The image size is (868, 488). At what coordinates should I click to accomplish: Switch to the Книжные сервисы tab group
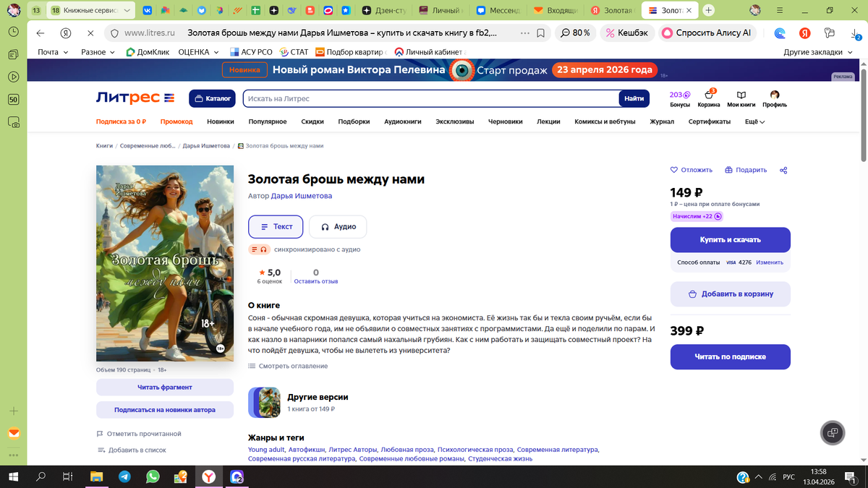click(91, 10)
